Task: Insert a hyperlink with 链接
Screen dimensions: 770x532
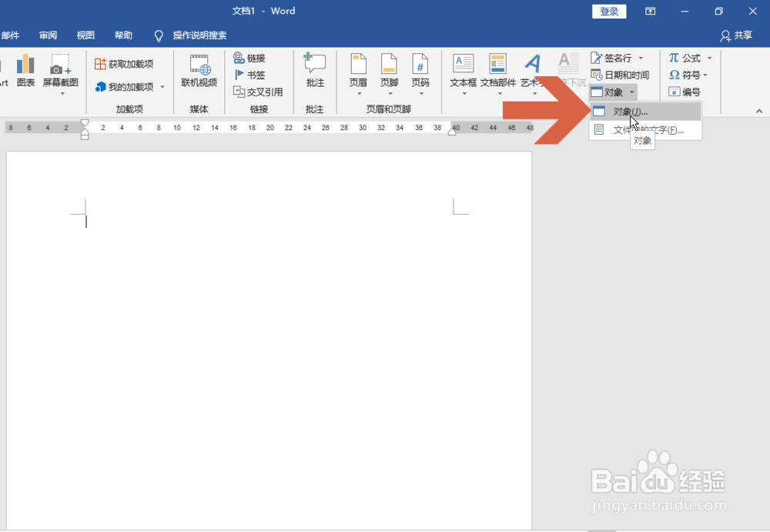Action: tap(249, 58)
